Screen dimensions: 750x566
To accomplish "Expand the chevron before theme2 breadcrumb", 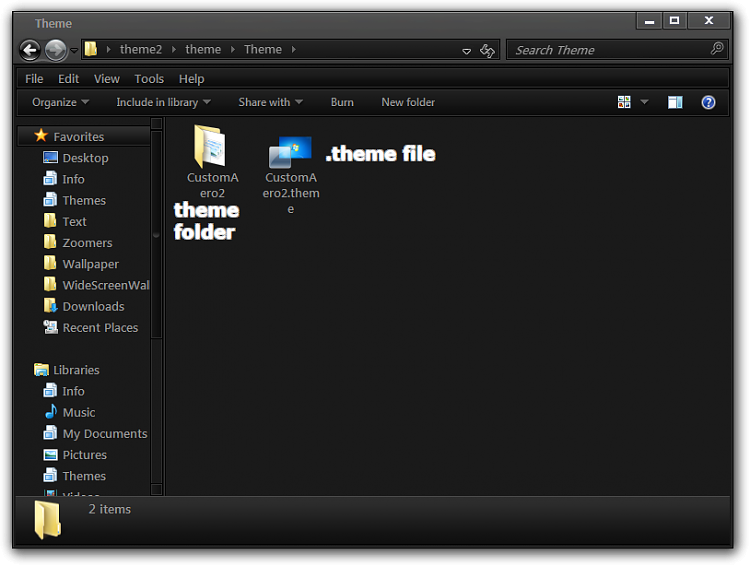I will (109, 49).
